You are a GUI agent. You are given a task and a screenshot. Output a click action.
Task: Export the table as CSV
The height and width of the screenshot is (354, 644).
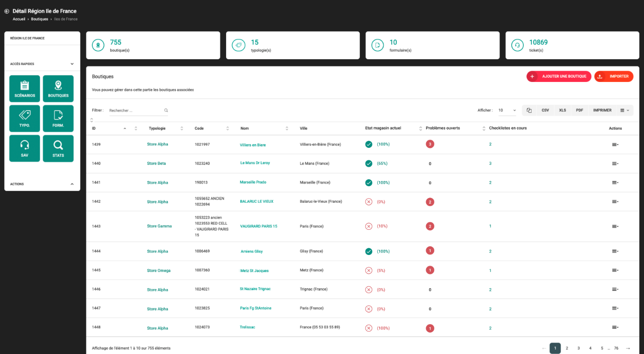[x=545, y=109]
